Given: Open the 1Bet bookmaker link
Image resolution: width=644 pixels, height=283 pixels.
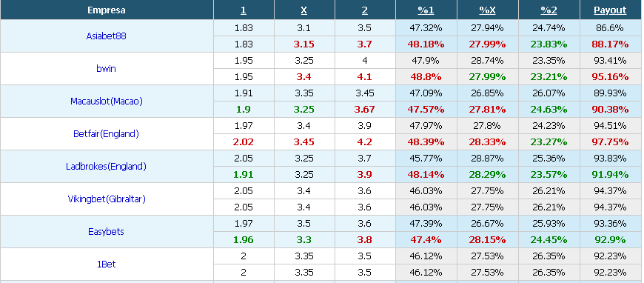Looking at the screenshot, I should [x=107, y=264].
